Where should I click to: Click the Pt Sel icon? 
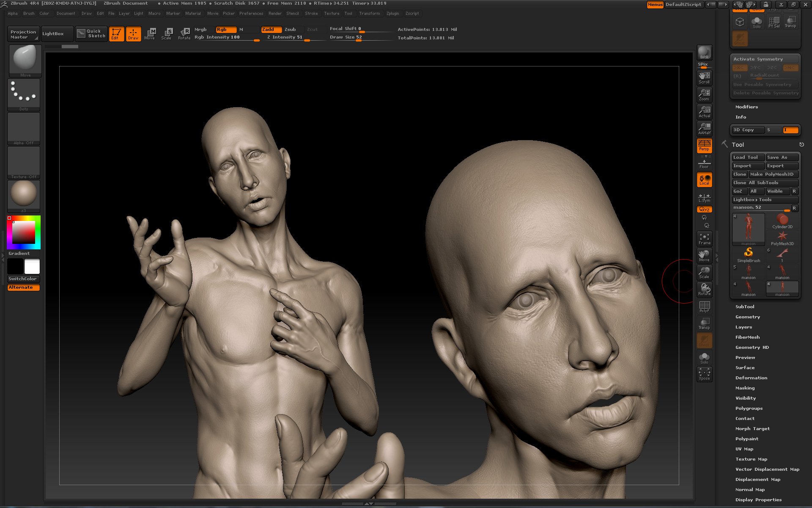tap(774, 22)
